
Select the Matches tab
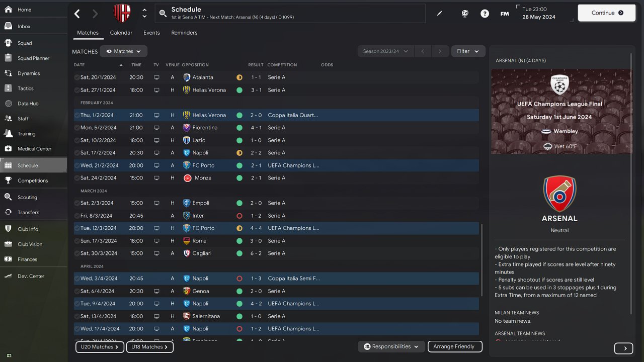[88, 33]
